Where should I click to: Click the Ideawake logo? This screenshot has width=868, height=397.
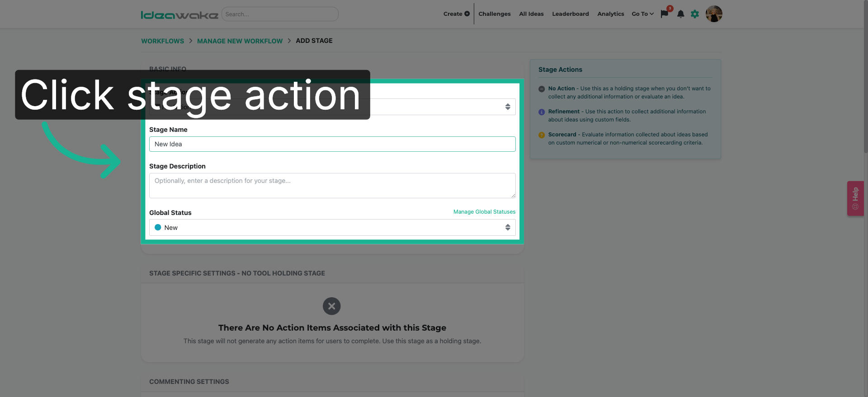[179, 15]
